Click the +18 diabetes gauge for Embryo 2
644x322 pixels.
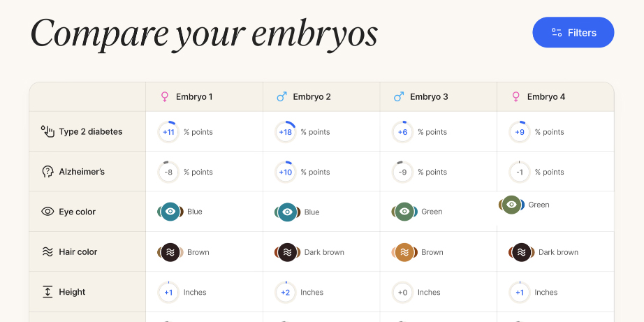286,132
